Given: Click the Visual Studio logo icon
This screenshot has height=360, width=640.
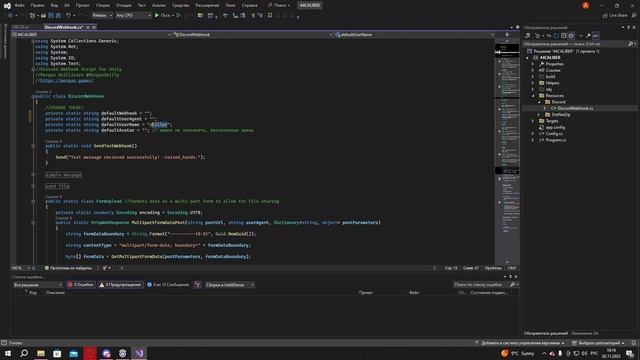Looking at the screenshot, I should click(x=7, y=5).
